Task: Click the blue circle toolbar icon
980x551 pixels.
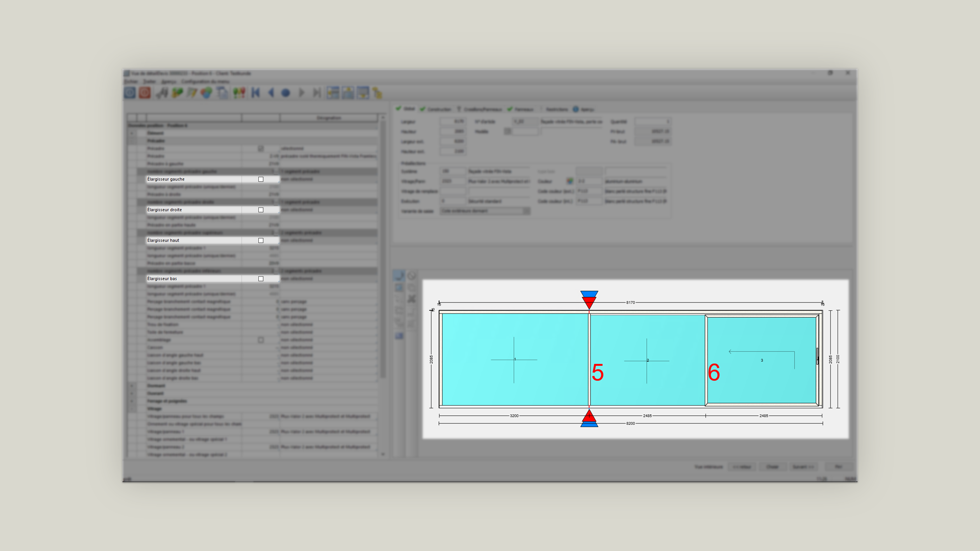Action: coord(286,93)
